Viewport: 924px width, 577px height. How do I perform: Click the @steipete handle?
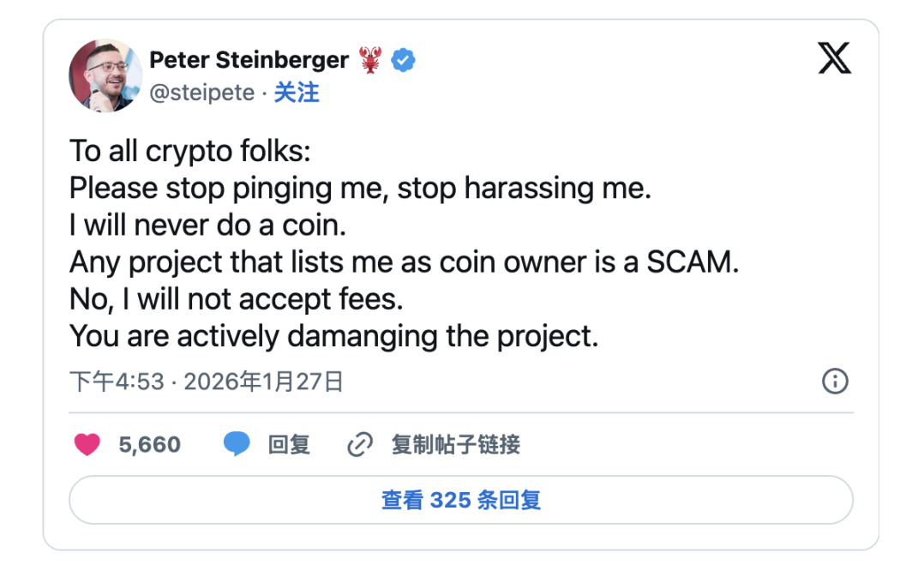tap(202, 93)
